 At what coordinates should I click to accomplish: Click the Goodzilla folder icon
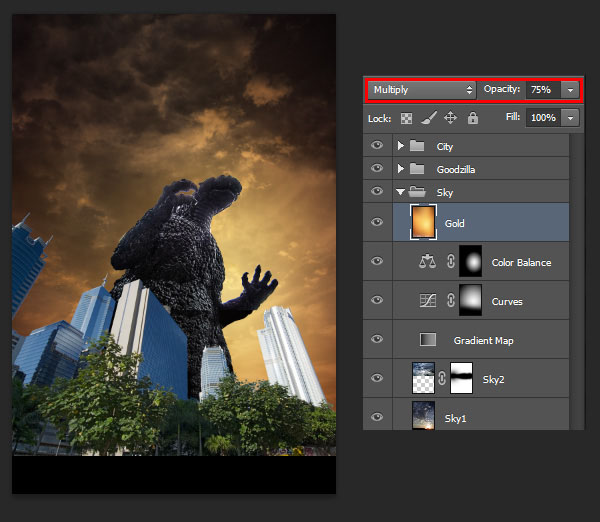coord(417,168)
